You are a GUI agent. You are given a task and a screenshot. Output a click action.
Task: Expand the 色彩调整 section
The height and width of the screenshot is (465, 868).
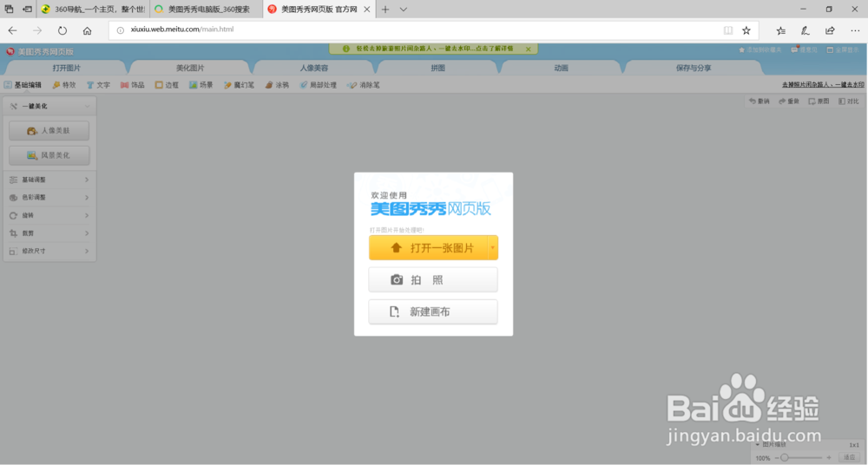49,198
